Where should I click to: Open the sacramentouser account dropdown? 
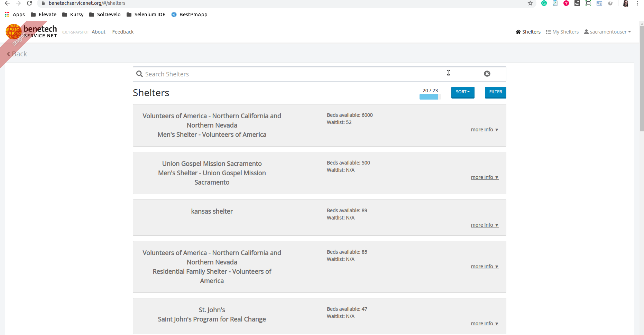point(607,31)
